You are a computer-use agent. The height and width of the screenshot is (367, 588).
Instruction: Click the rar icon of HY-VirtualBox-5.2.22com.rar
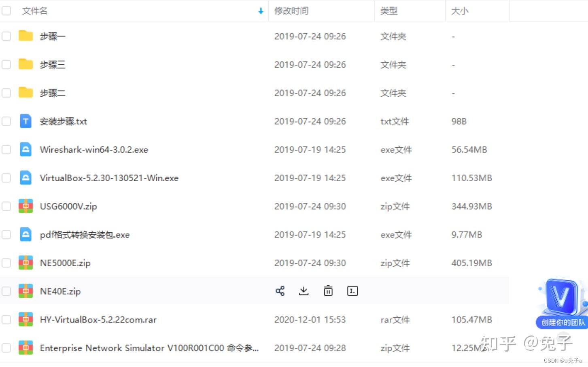[x=25, y=319]
